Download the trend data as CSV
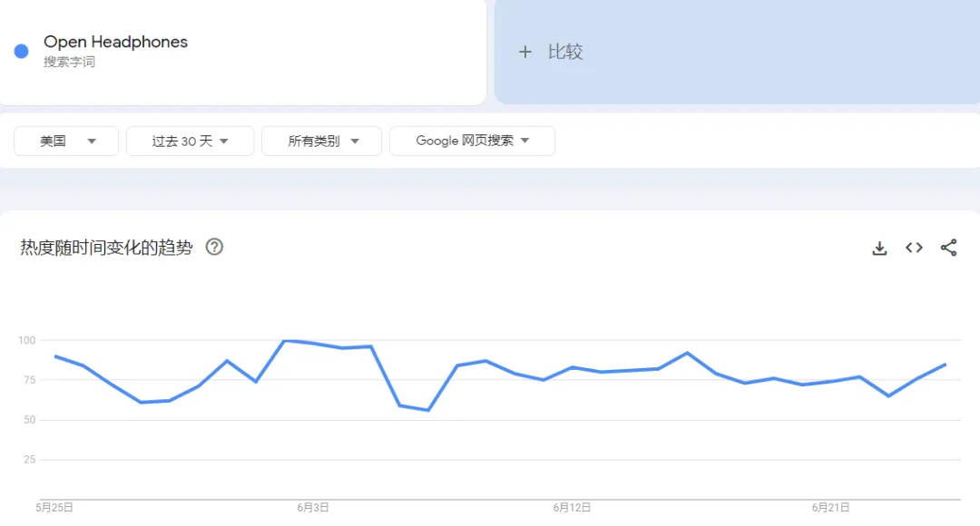Image resolution: width=980 pixels, height=526 pixels. 879,248
